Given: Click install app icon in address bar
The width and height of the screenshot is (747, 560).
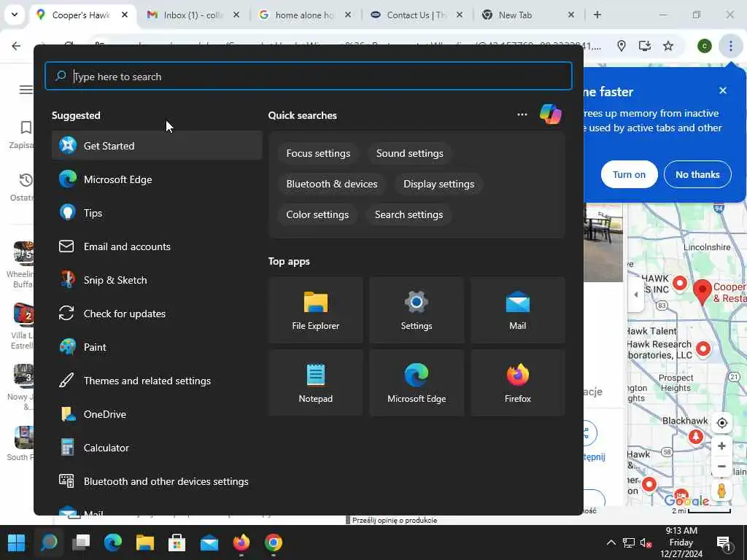Looking at the screenshot, I should coord(645,46).
